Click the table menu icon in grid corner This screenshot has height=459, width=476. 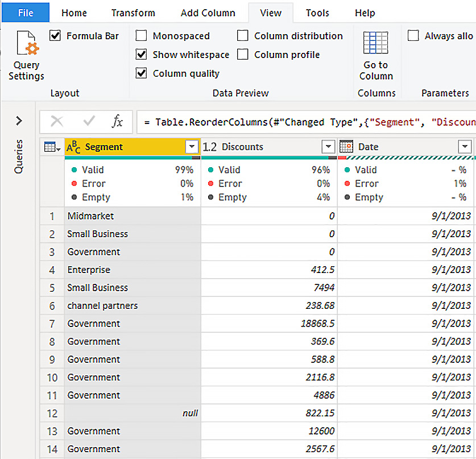click(52, 147)
